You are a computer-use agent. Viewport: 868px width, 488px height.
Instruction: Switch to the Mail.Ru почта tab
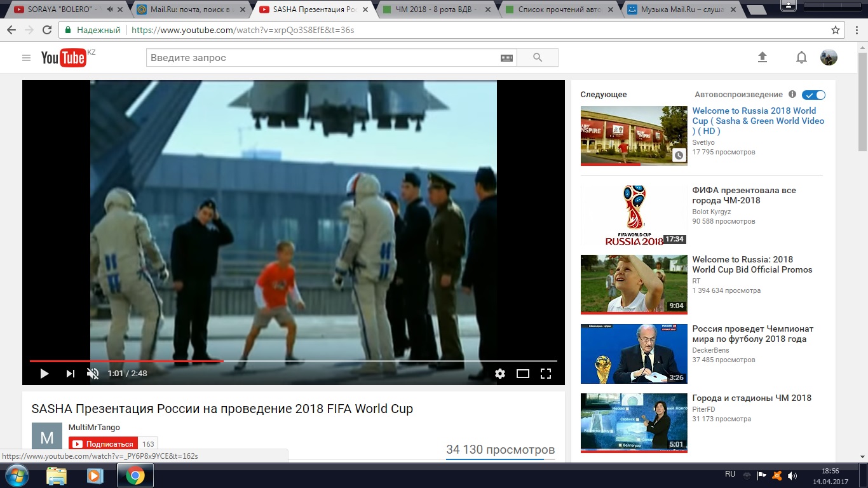(190, 10)
